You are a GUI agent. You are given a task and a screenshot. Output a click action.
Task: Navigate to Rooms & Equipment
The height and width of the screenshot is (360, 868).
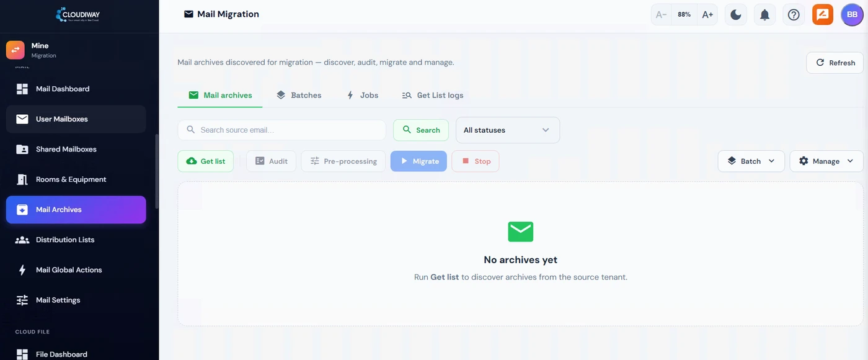click(x=76, y=179)
